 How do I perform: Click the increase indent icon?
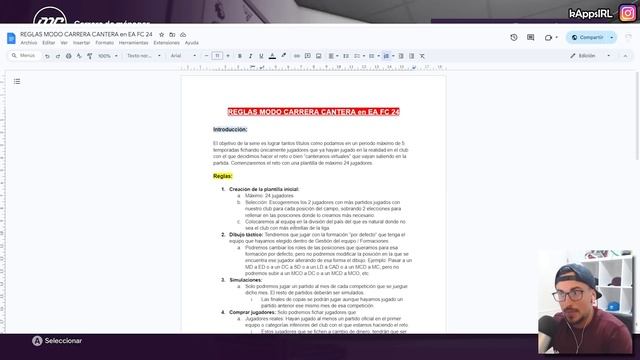(412, 56)
